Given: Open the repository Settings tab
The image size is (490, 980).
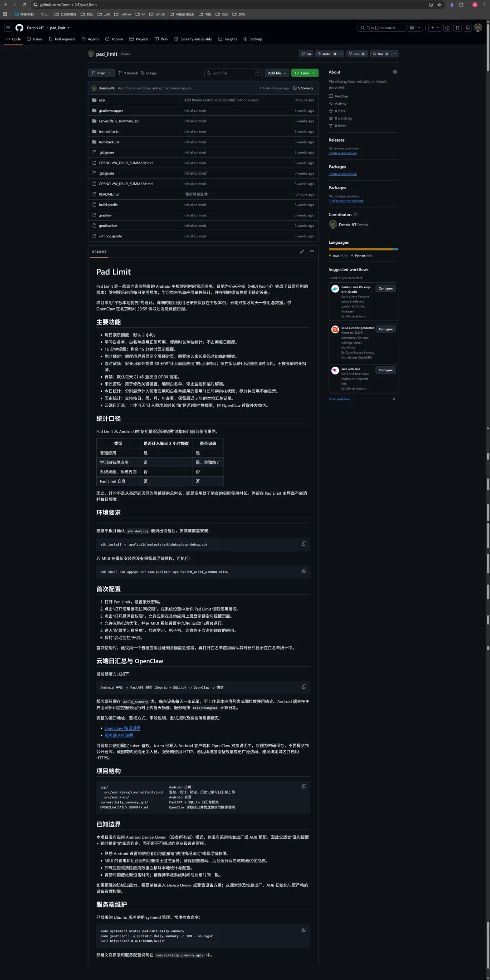Looking at the screenshot, I should click(x=253, y=39).
